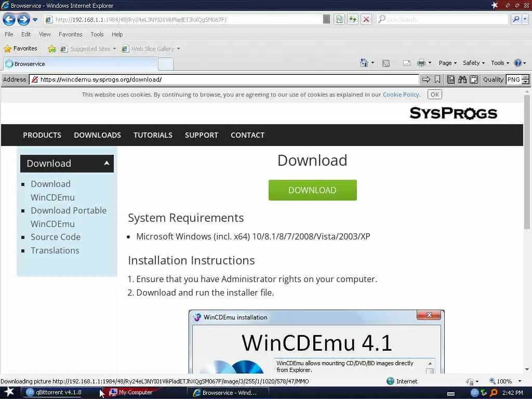Open CONTACT in the site navigation
The image size is (532, 399).
pyautogui.click(x=247, y=135)
